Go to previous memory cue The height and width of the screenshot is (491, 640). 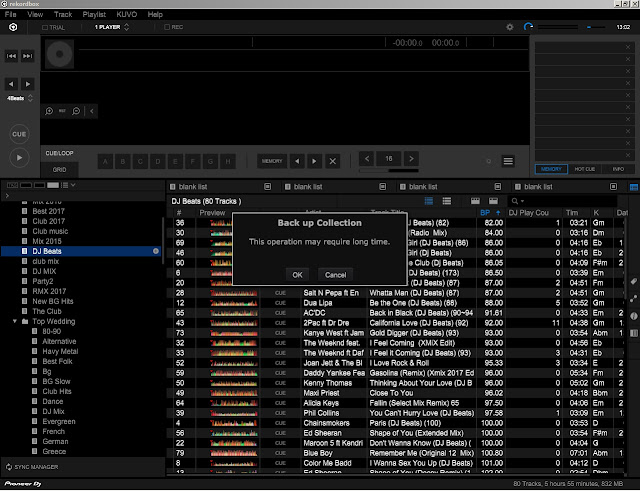pyautogui.click(x=297, y=161)
